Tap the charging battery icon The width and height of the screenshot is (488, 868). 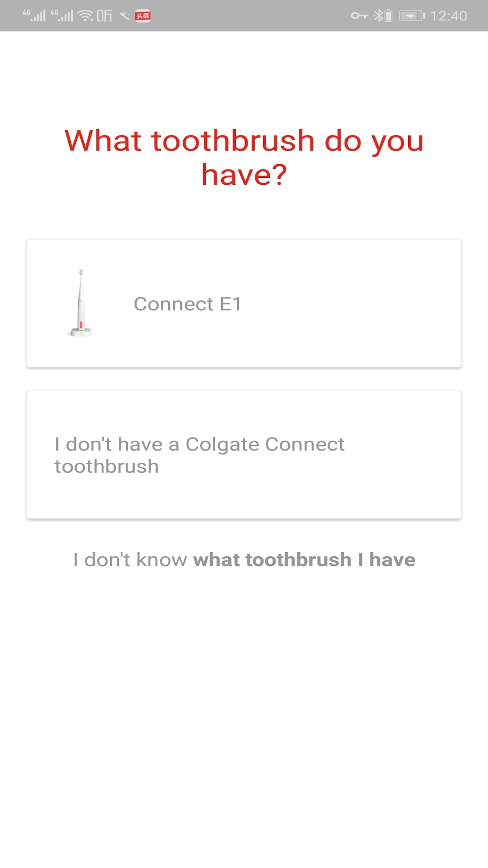412,16
